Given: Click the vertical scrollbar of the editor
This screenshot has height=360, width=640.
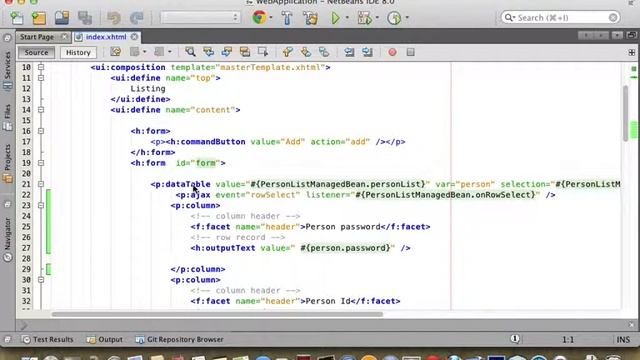Looking at the screenshot, I should point(625,113).
